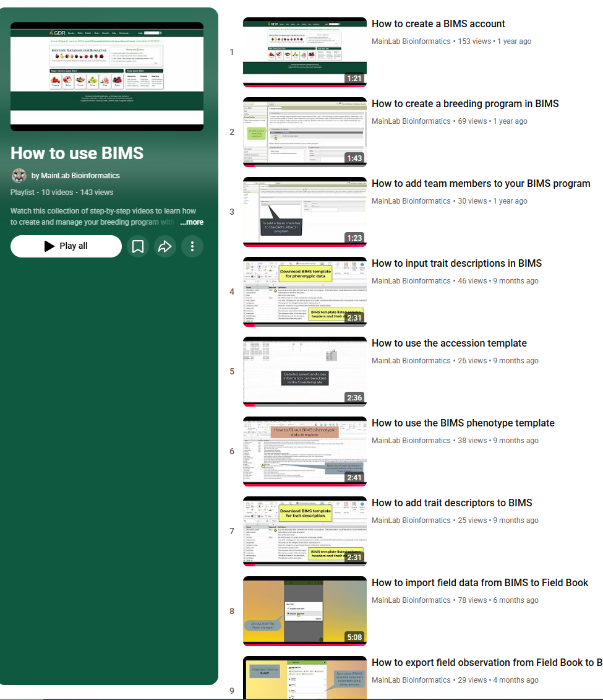Image resolution: width=603 pixels, height=700 pixels.
Task: Open 'How to create a breeding program in BIMS'
Action: point(465,103)
